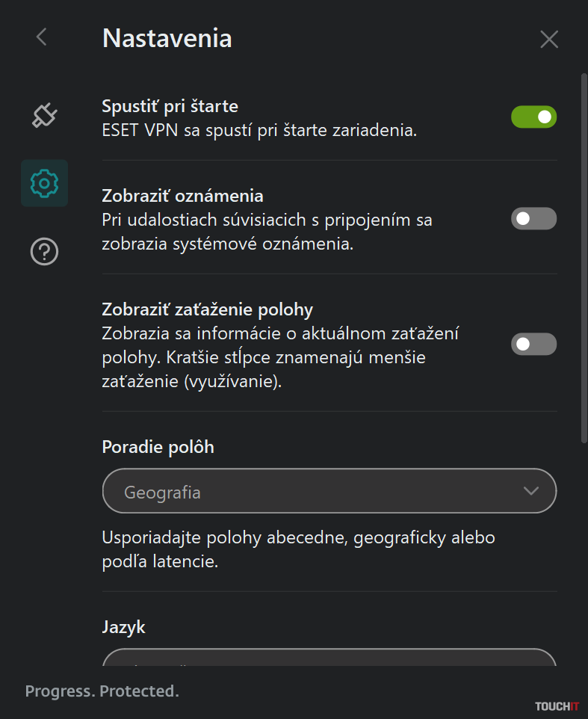Viewport: 588px width, 719px height.
Task: Open the Jazyk language dropdown
Action: click(329, 661)
